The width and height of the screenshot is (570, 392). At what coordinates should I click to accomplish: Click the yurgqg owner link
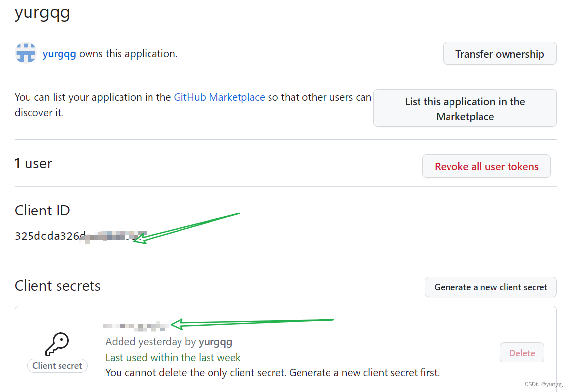pyautogui.click(x=59, y=53)
